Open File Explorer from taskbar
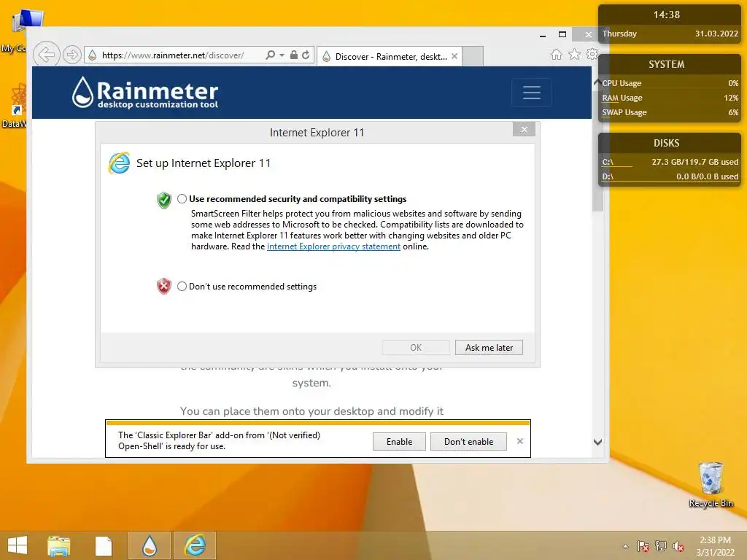747x560 pixels. pos(59,545)
